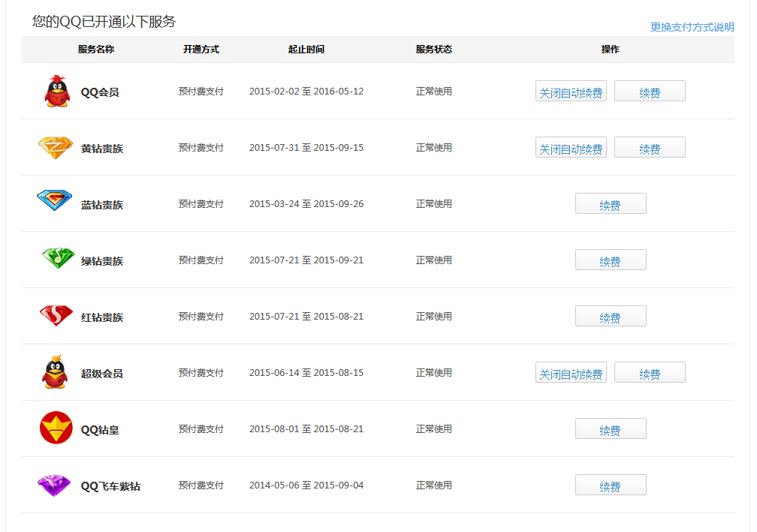Click the 蓝钻贵族 blue diamond icon
This screenshot has height=532, width=757.
[55, 200]
